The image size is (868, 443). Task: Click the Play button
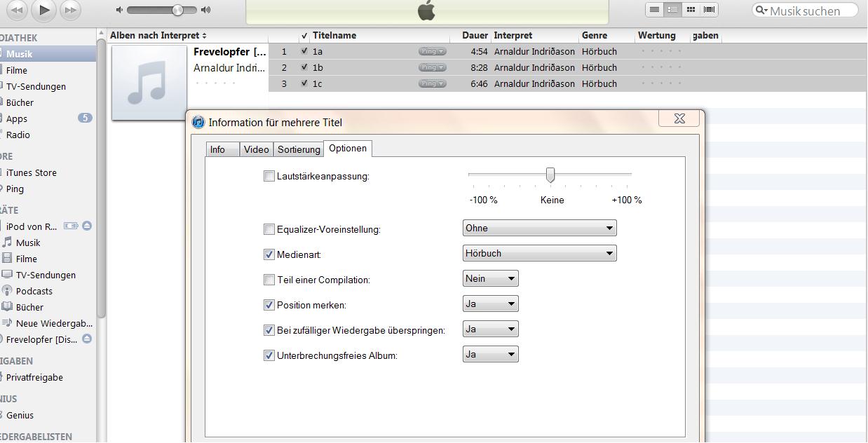coord(44,9)
